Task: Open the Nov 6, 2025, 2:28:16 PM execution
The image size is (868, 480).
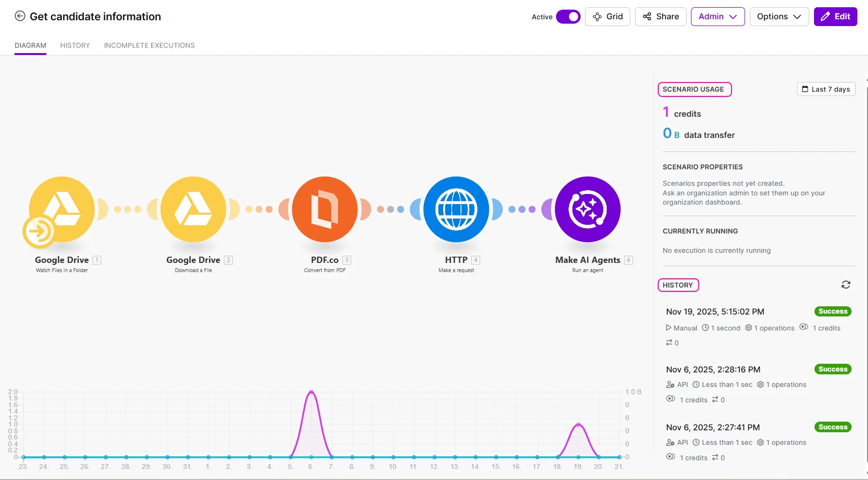Action: tap(713, 370)
